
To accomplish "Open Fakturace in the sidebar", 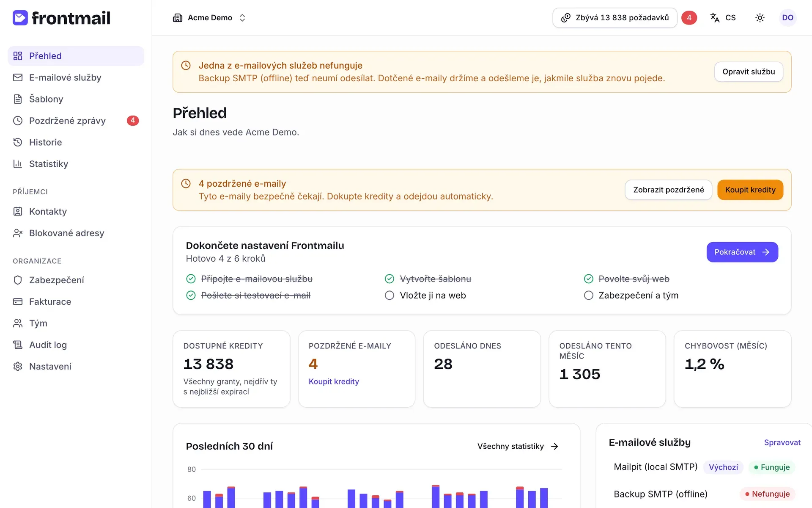I will (x=76, y=301).
